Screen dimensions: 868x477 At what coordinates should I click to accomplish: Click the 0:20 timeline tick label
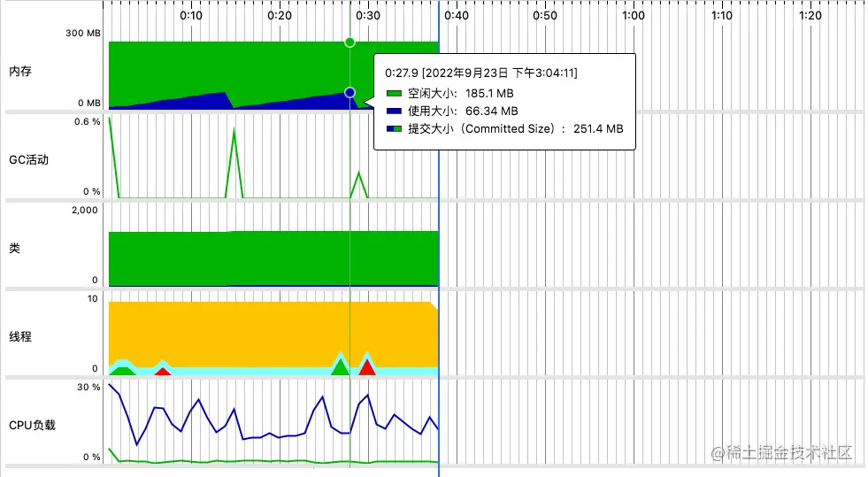(x=280, y=16)
